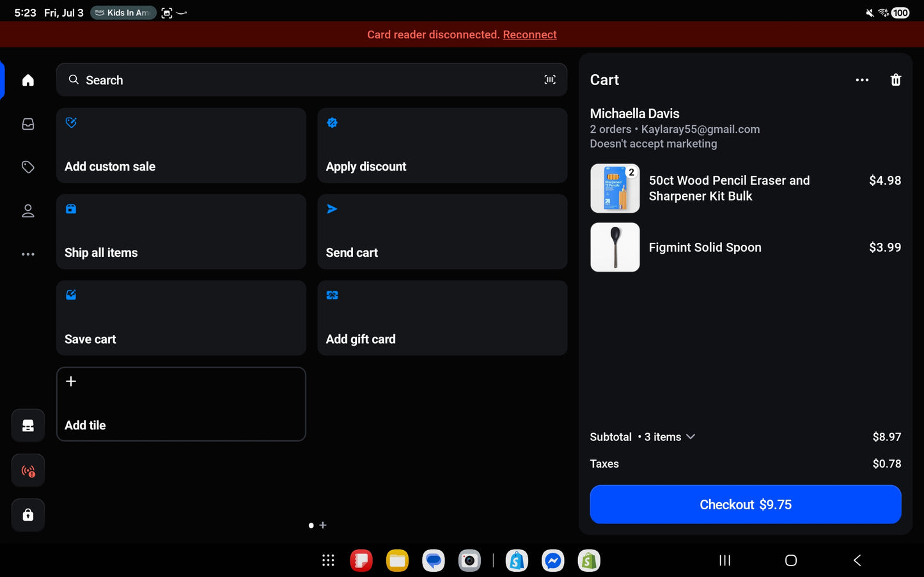The height and width of the screenshot is (577, 924).
Task: Launch the yellow Files app in taskbar
Action: tap(397, 560)
